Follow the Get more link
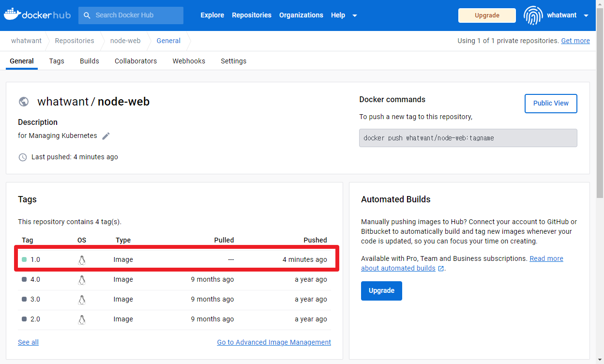 575,41
